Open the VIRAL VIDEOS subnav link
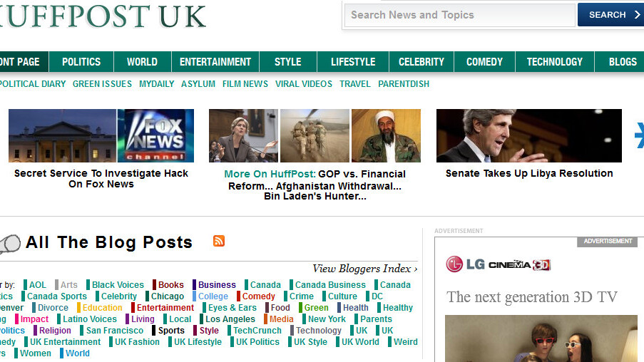This screenshot has width=644, height=362. tap(303, 84)
